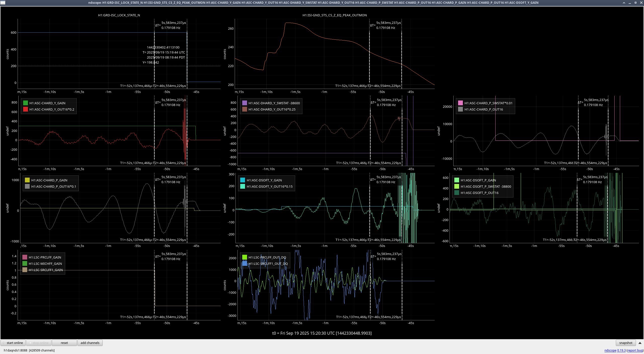This screenshot has width=644, height=354.
Task: Click the cyan DSOFT_Y_GAIN legend icon
Action: [x=243, y=180]
